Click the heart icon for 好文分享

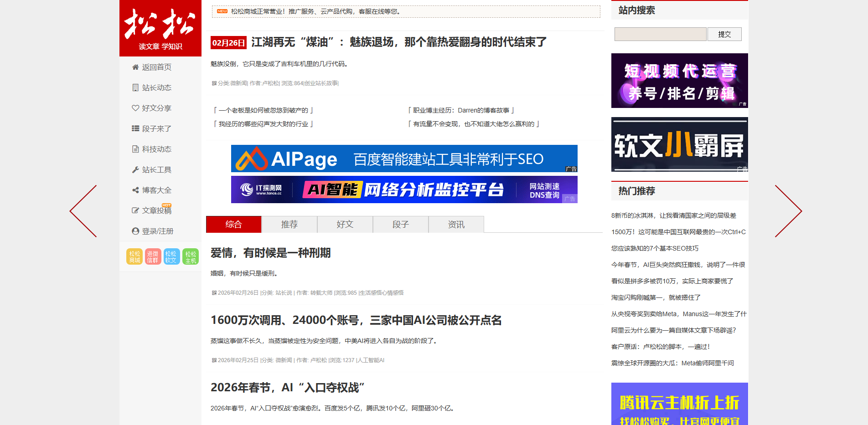(135, 108)
